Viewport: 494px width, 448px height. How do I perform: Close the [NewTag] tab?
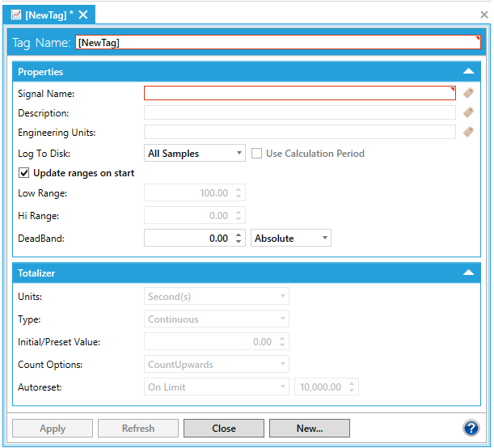(82, 15)
